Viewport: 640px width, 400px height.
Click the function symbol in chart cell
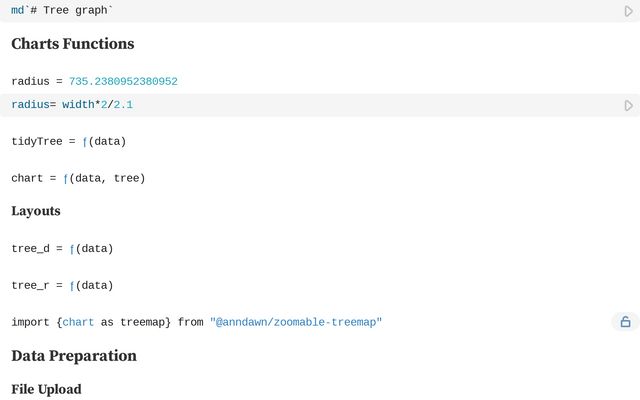click(66, 178)
